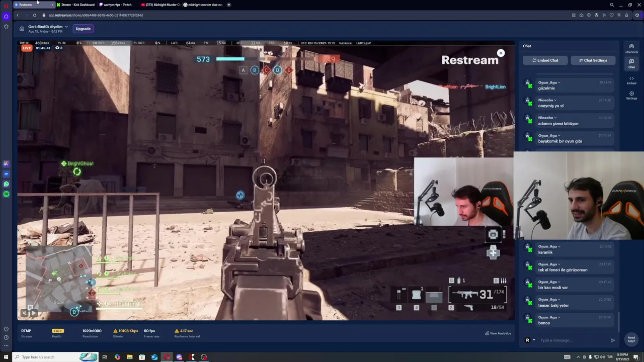Open the Windows Start menu
644x362 pixels.
click(6, 357)
